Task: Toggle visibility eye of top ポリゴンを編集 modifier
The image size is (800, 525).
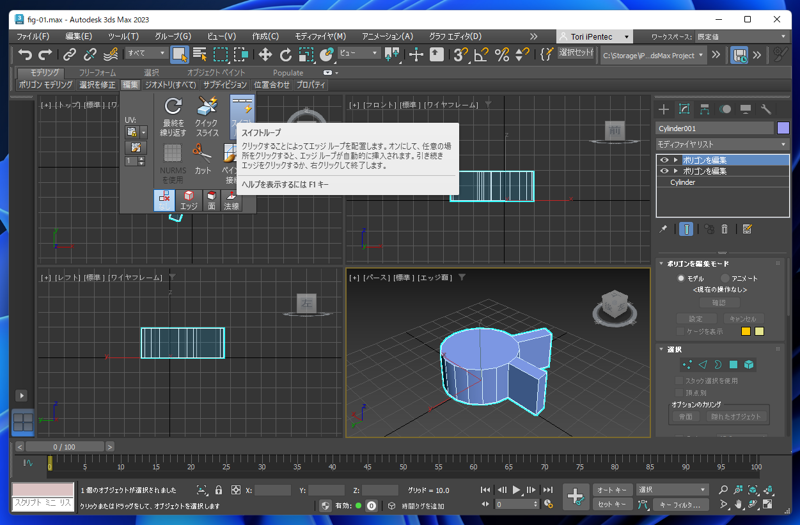Action: coord(664,160)
